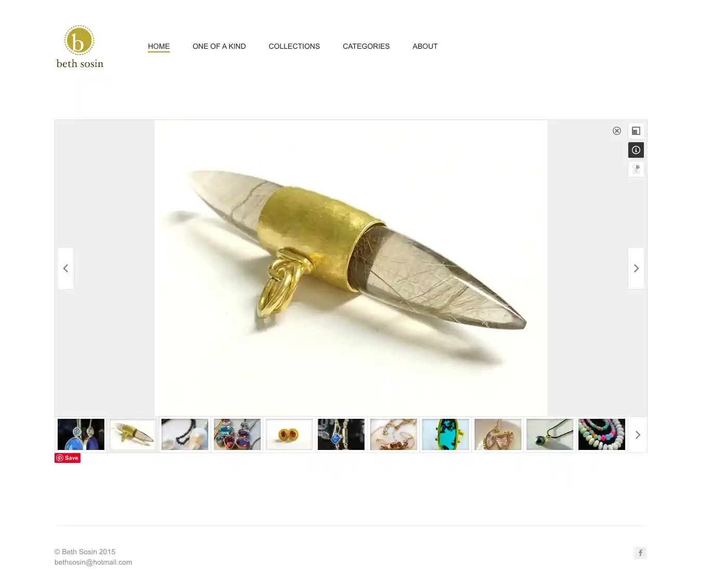Select the colorful bead necklace thumbnail
The height and width of the screenshot is (588, 701).
(x=602, y=434)
